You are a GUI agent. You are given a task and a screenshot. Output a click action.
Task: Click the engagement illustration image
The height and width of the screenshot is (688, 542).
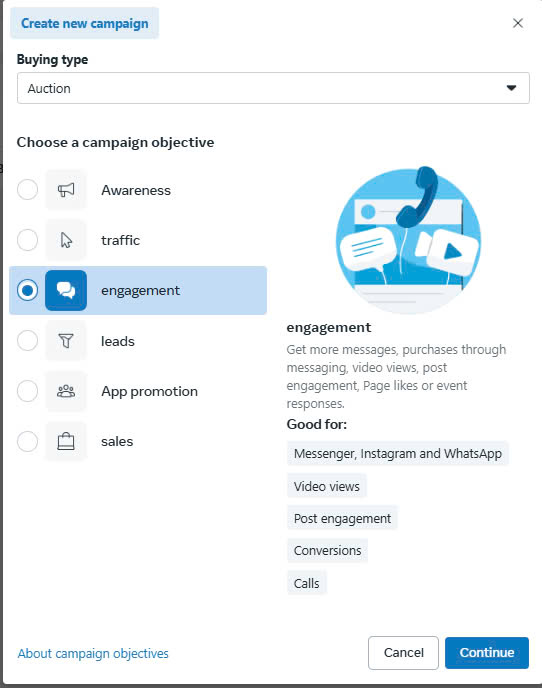pyautogui.click(x=408, y=240)
